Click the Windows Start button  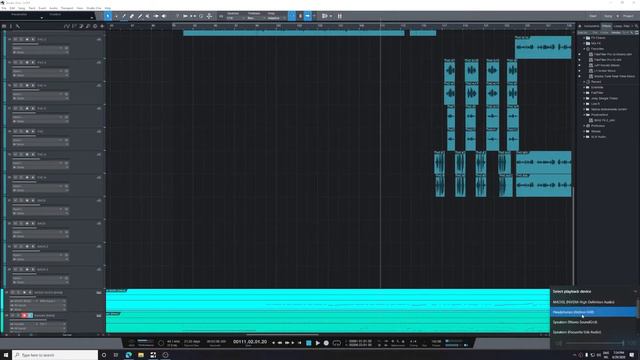(6, 355)
